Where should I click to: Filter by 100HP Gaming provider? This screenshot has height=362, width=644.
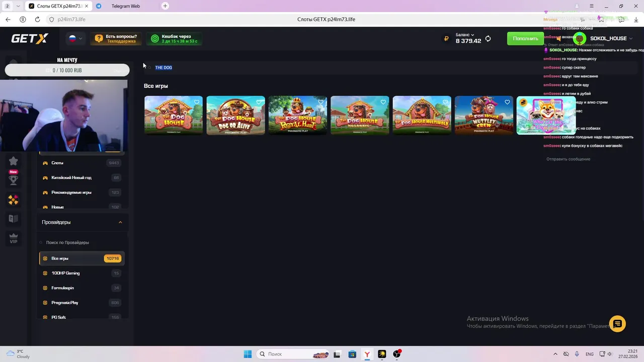tap(81, 273)
